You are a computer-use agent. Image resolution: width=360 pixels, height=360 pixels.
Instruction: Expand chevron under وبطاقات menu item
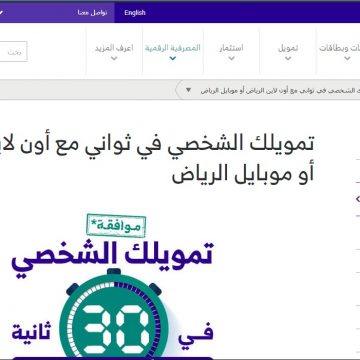point(347,59)
